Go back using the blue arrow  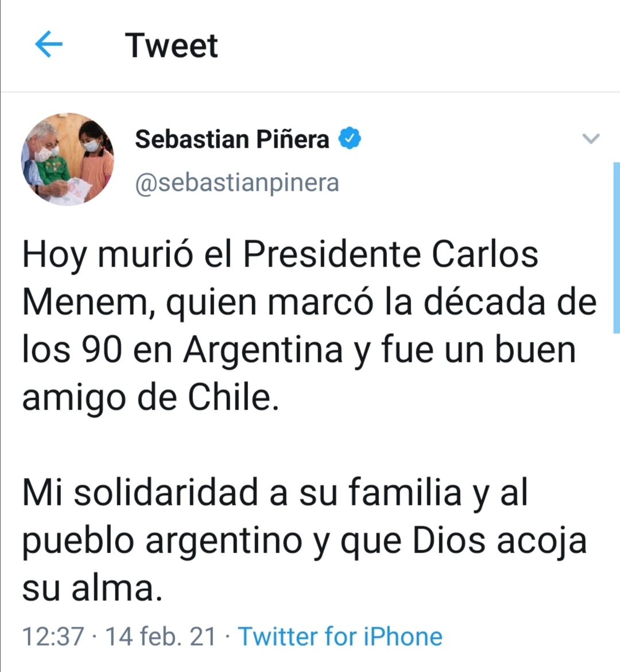pyautogui.click(x=49, y=44)
